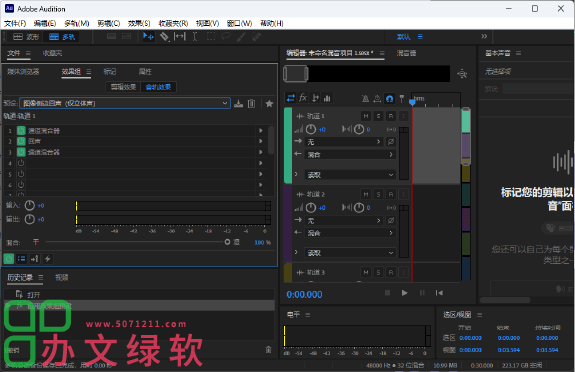Arm Track 2 for record (R)
Image resolution: width=575 pixels, height=372 pixels.
click(x=391, y=194)
